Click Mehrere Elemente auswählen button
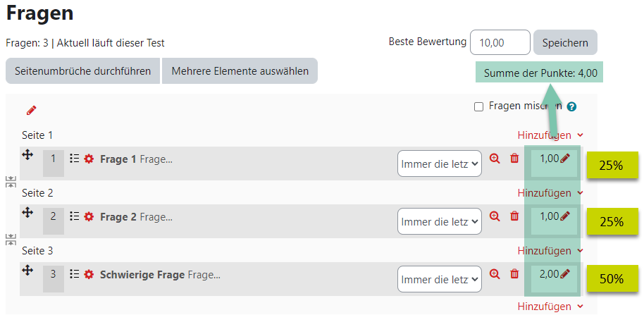Viewport: 644px width, 315px height. tap(240, 71)
